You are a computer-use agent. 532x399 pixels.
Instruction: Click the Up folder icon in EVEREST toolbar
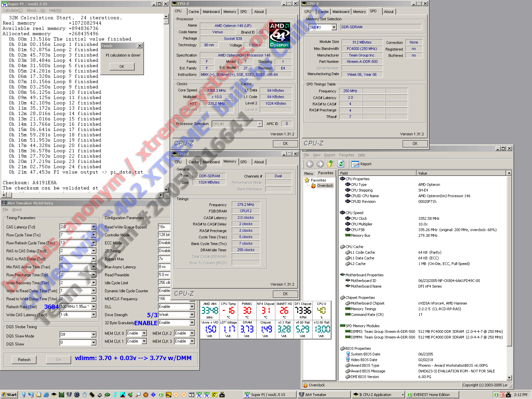(x=331, y=164)
